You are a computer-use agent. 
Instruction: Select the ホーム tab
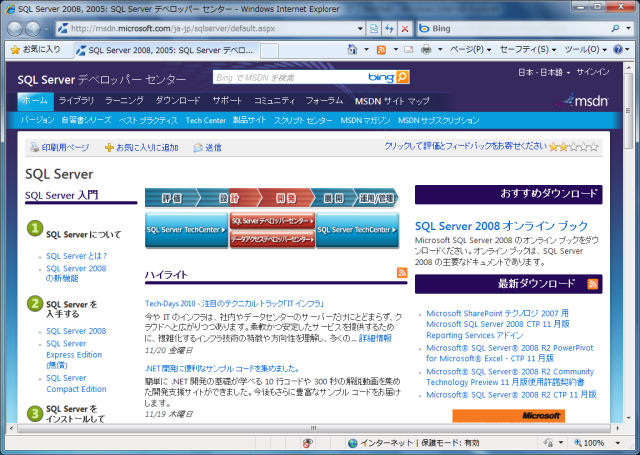tap(36, 101)
